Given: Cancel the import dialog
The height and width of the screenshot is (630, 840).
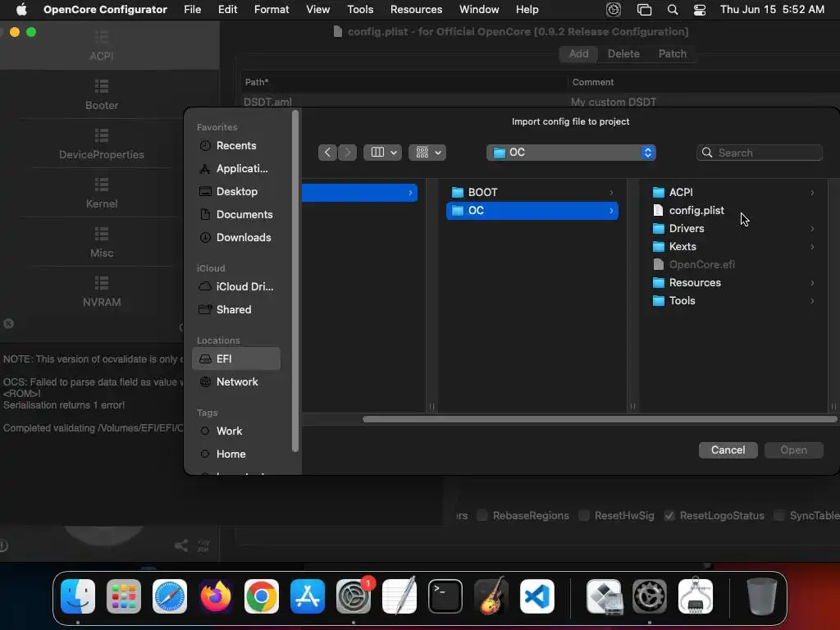Looking at the screenshot, I should (x=728, y=450).
